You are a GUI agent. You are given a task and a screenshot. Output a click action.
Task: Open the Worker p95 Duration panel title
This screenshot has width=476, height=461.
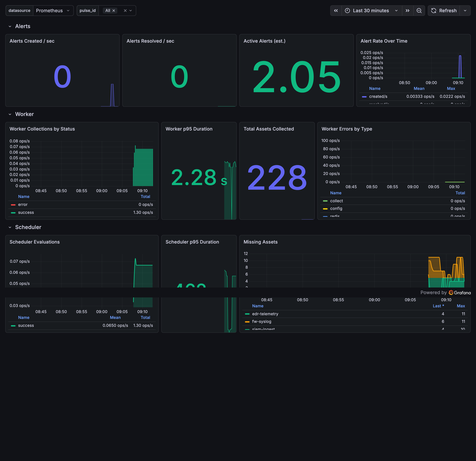189,129
